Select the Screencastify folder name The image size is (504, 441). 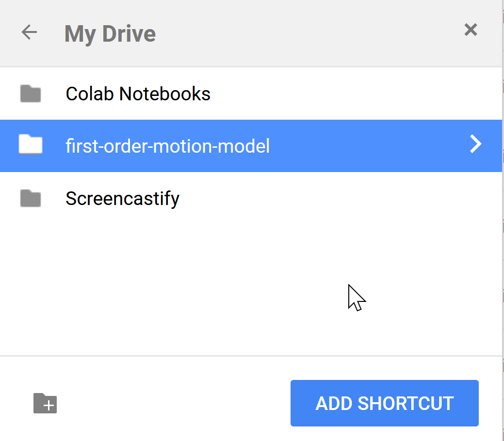[122, 199]
